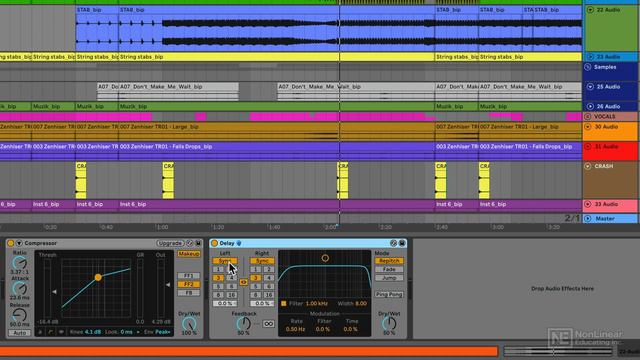Unfold the 22 Audio track
The width and height of the screenshot is (640, 360).
click(590, 9)
